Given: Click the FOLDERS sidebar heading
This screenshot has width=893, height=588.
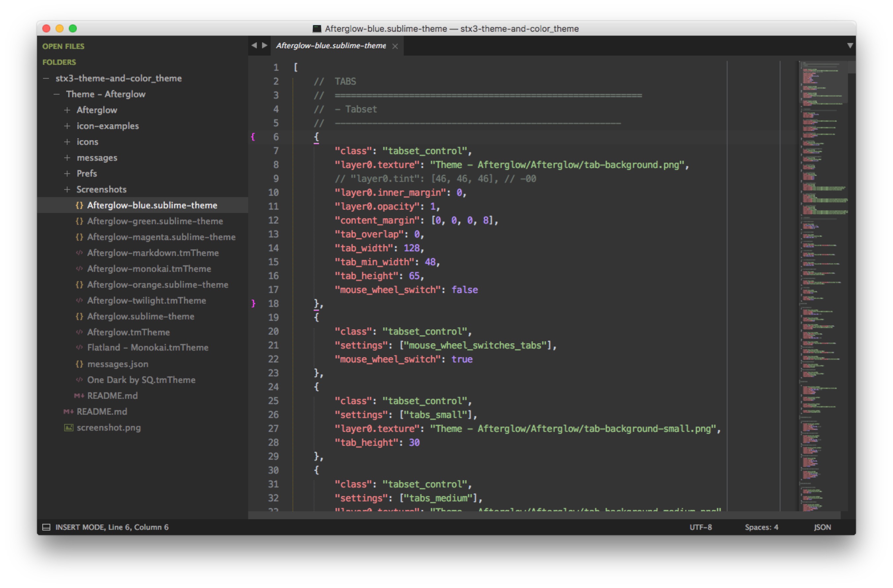Looking at the screenshot, I should pyautogui.click(x=59, y=62).
